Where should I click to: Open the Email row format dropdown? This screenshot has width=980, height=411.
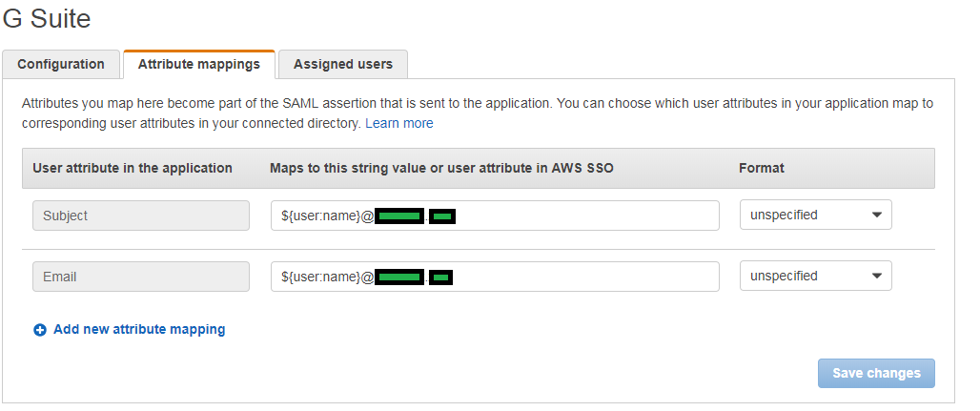point(816,276)
